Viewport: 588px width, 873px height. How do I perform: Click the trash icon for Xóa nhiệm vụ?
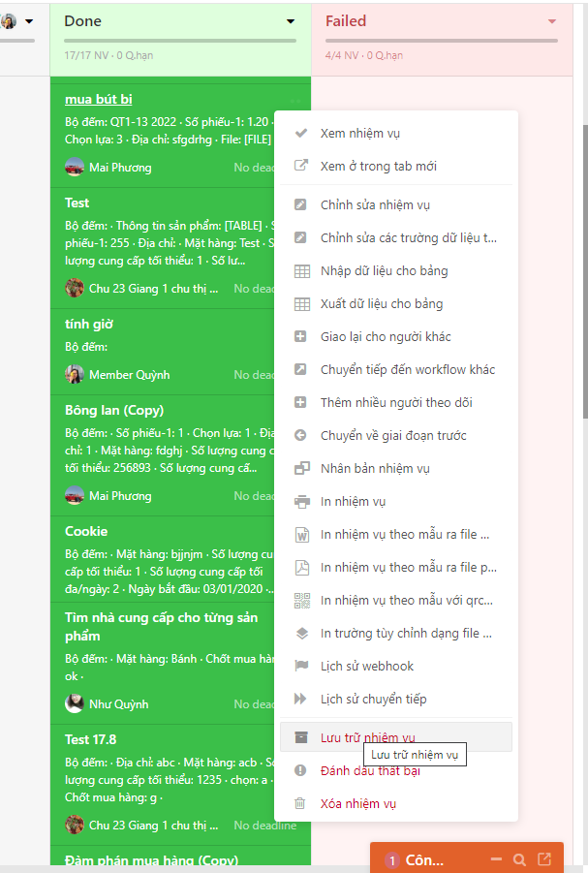coord(300,803)
